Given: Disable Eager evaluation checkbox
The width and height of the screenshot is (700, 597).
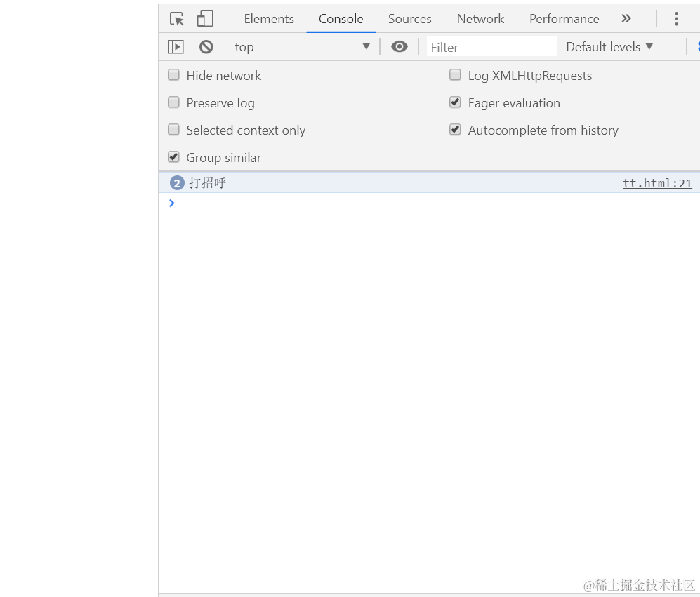Looking at the screenshot, I should pyautogui.click(x=455, y=102).
